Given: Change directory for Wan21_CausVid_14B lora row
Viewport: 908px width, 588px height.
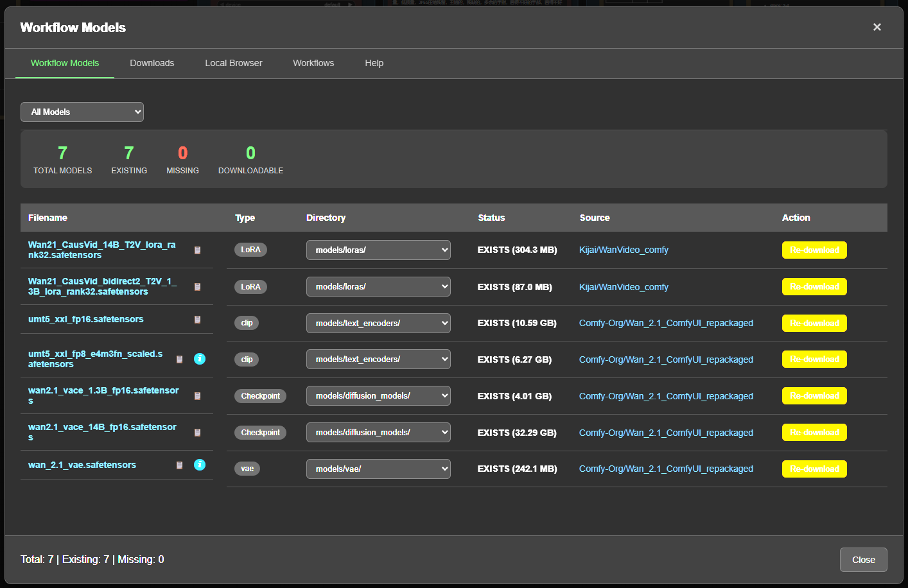Looking at the screenshot, I should tap(378, 250).
